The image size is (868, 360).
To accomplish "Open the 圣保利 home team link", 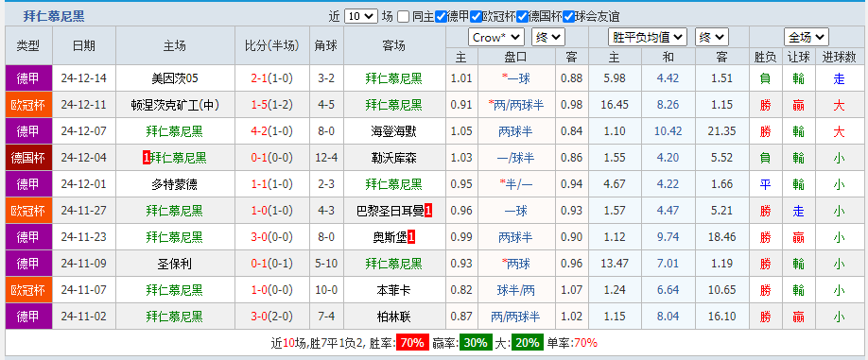I will (x=174, y=264).
